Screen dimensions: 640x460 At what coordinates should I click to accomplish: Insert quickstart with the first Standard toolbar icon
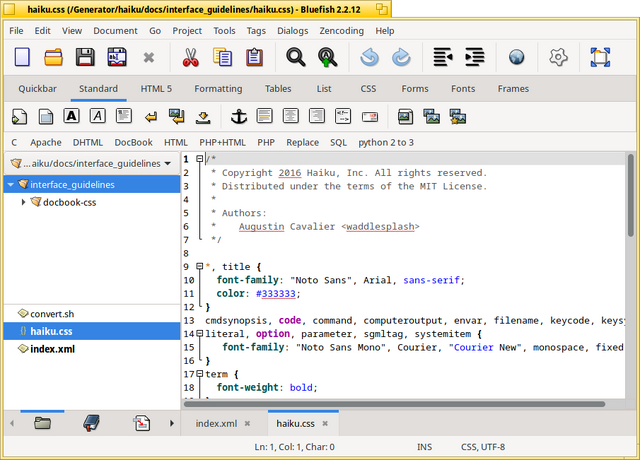(19, 117)
